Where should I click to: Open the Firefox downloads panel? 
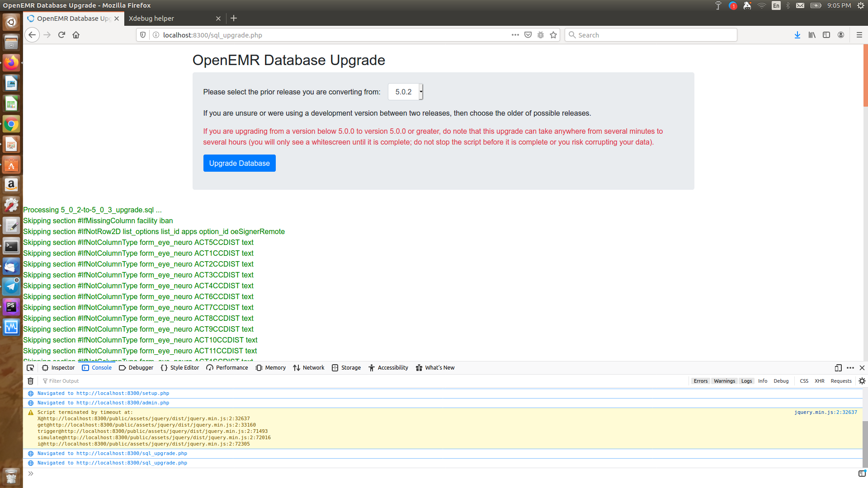[x=797, y=35]
